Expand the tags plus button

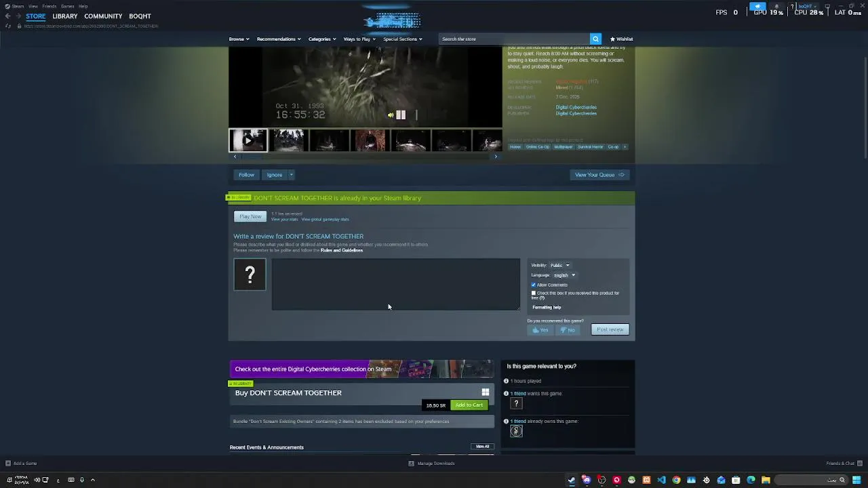pos(625,146)
